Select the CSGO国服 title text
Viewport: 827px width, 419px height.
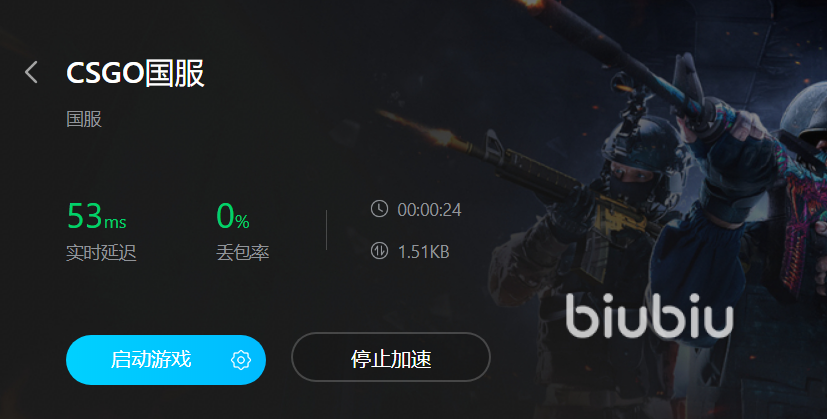[135, 73]
